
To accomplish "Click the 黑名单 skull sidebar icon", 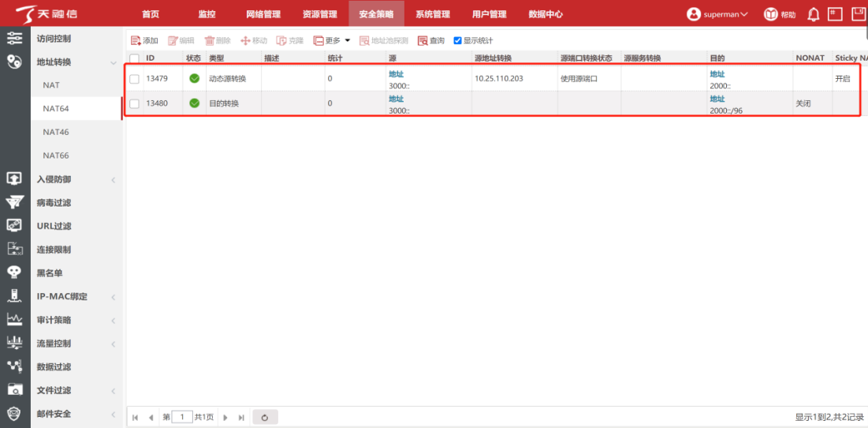I will point(14,273).
